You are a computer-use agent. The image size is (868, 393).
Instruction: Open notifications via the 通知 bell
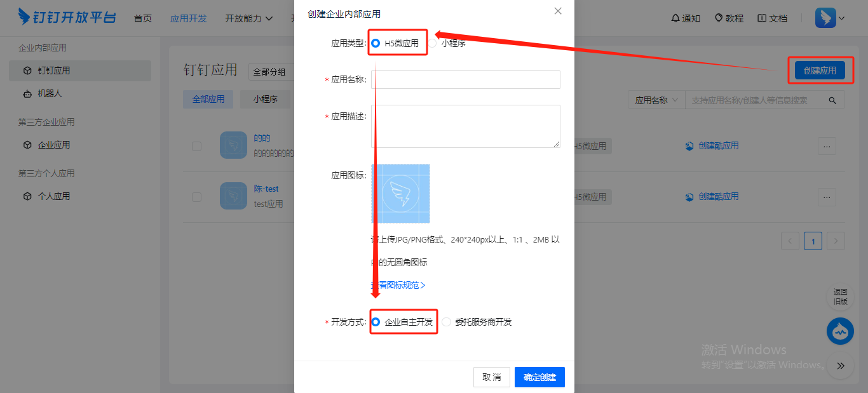[x=686, y=18]
